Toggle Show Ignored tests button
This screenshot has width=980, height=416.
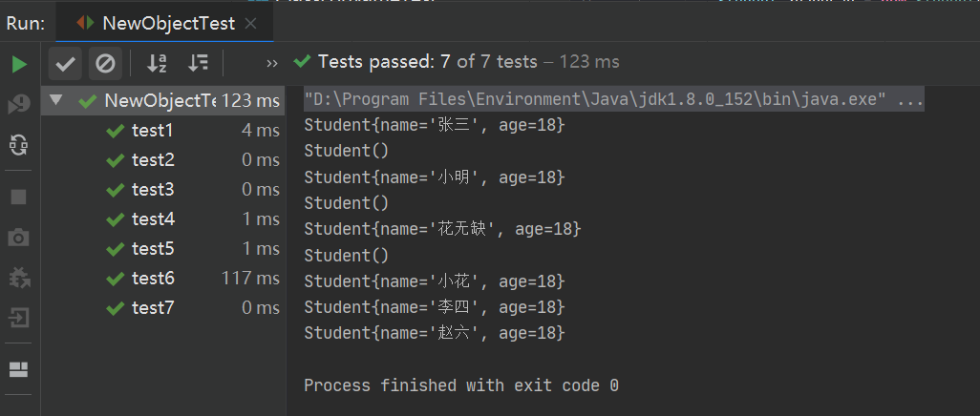[105, 64]
